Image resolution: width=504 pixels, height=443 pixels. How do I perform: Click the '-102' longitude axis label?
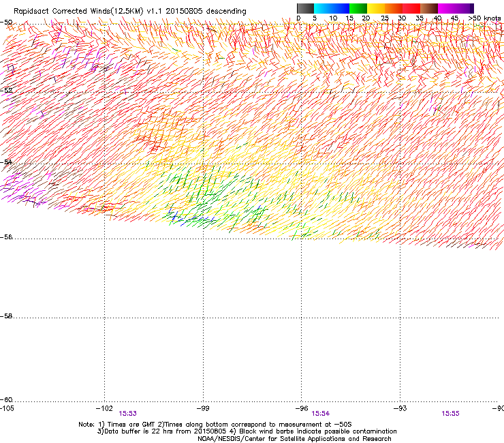pyautogui.click(x=104, y=408)
